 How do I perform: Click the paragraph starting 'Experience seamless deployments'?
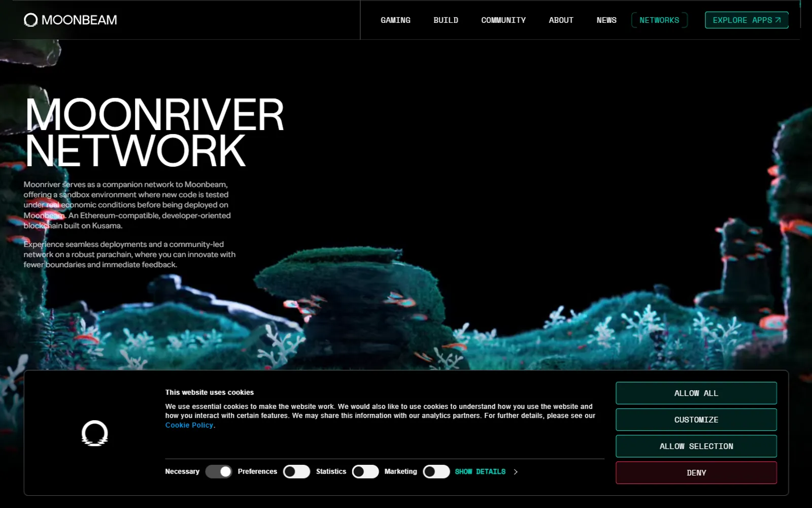pos(129,255)
